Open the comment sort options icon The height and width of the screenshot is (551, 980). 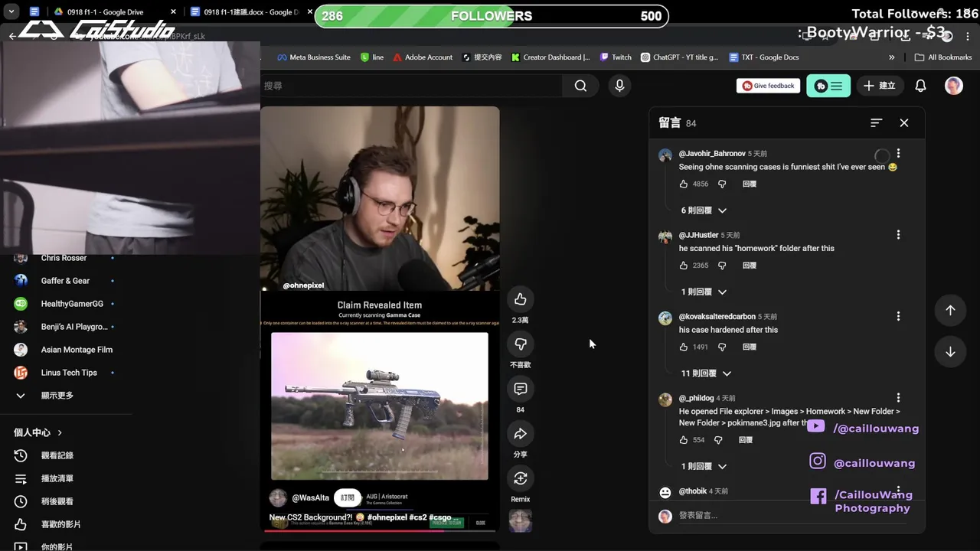pyautogui.click(x=877, y=122)
